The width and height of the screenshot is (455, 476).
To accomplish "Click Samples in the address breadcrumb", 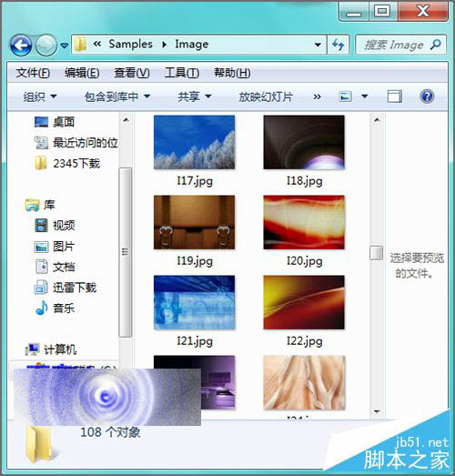I will [130, 45].
